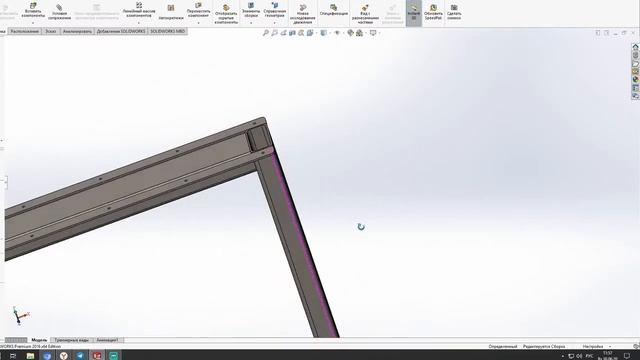
Task: Open Telegram on Windows taskbar
Action: 80,356
